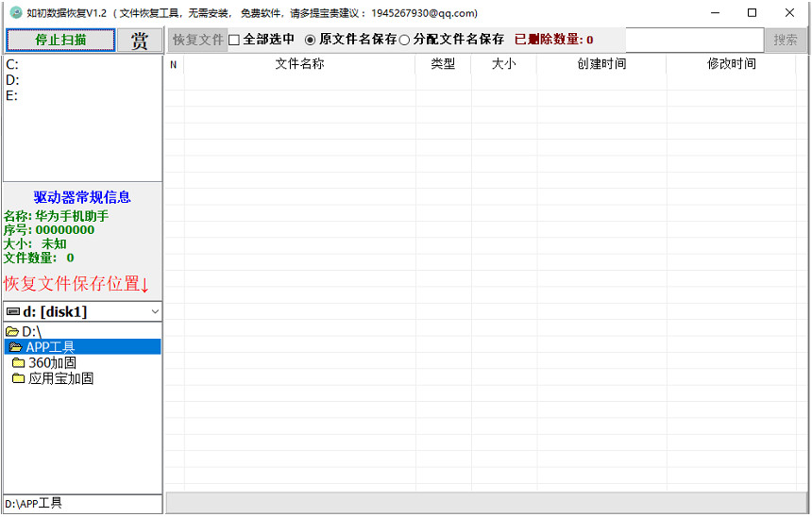This screenshot has height=517, width=812.
Task: Click the 名称: 华为手机助手 text
Action: 56,216
